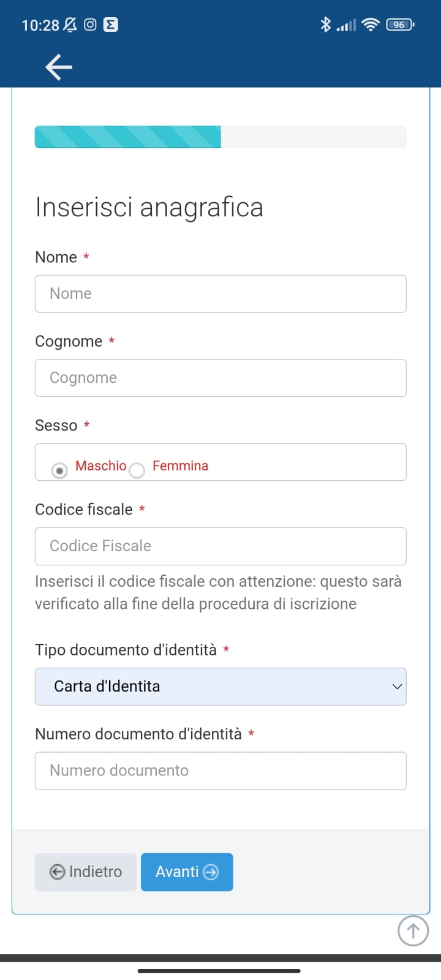441x980 pixels.
Task: Tap the back arrow in header
Action: coord(59,67)
